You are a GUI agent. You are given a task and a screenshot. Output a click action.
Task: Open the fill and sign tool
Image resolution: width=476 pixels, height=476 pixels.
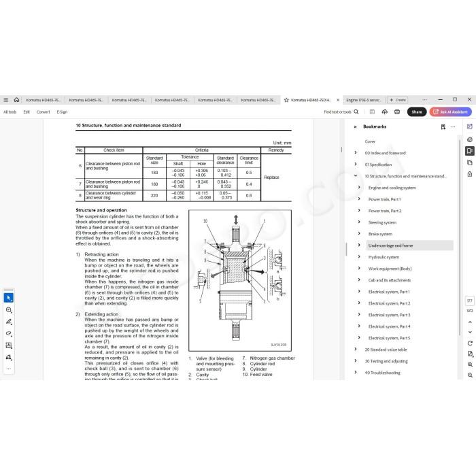coord(8,357)
